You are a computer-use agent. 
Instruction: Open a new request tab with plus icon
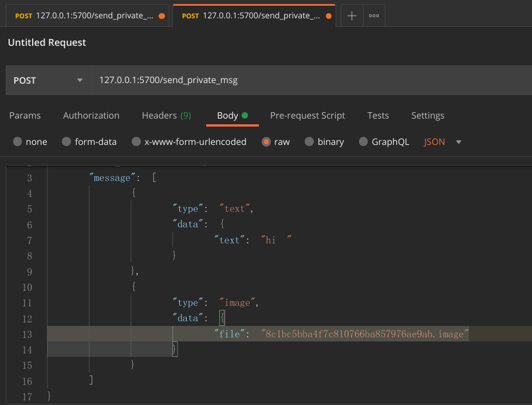coord(351,15)
